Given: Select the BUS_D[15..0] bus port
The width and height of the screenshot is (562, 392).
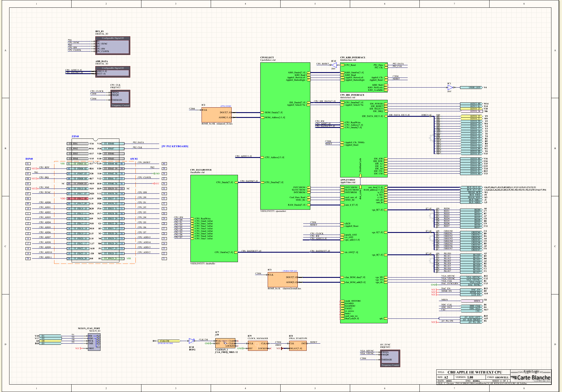Looking at the screenshot, I should click(x=471, y=187).
